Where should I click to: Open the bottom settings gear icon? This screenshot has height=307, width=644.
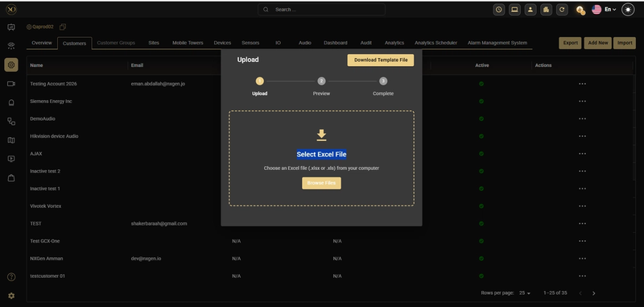(x=11, y=296)
